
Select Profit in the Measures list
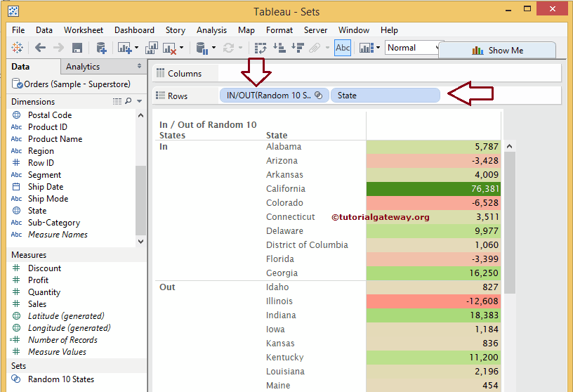coord(38,280)
